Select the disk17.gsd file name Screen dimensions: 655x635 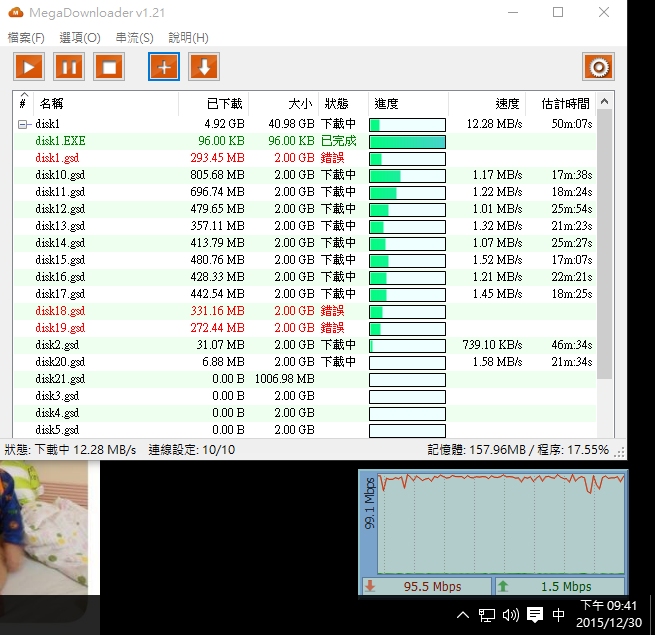click(60, 294)
